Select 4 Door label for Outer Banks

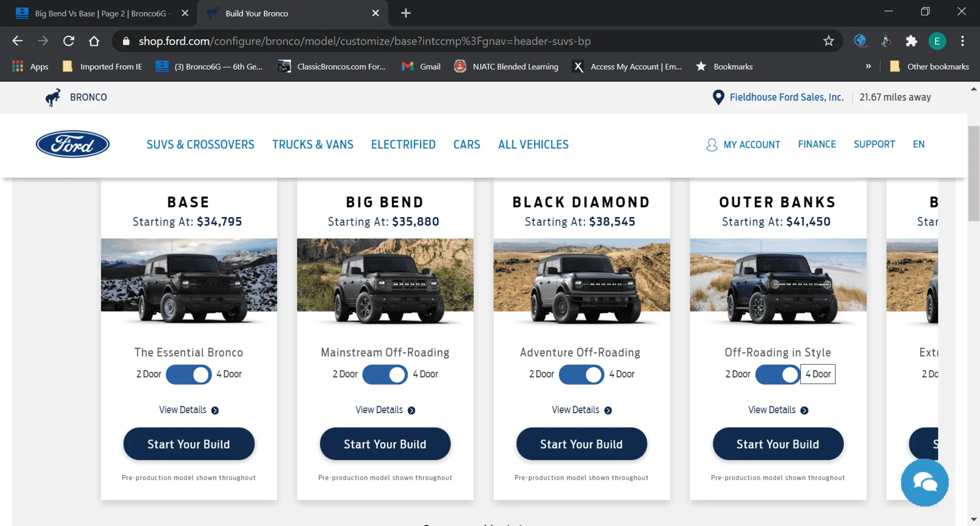tap(818, 374)
